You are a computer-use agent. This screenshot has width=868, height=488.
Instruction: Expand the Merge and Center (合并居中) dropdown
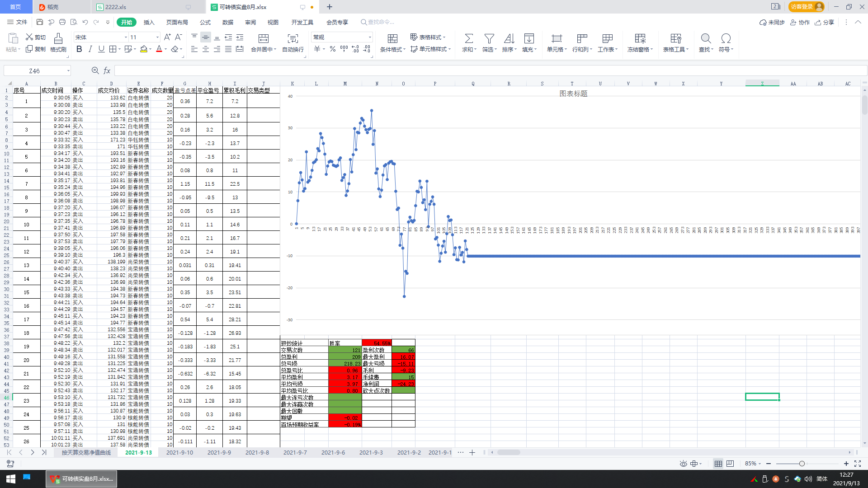pos(275,50)
